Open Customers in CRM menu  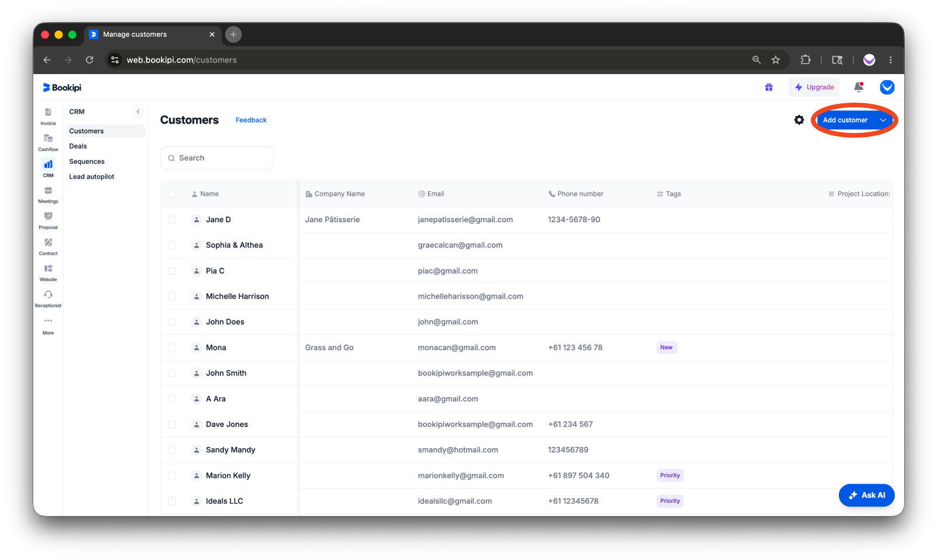tap(105, 131)
